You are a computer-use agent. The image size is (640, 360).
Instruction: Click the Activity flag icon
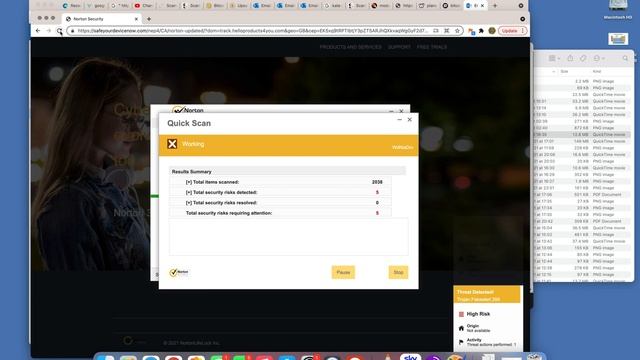[461, 342]
